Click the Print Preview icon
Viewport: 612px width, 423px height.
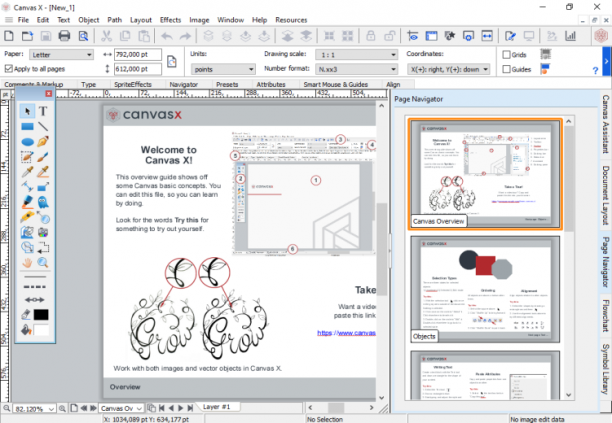click(83, 36)
